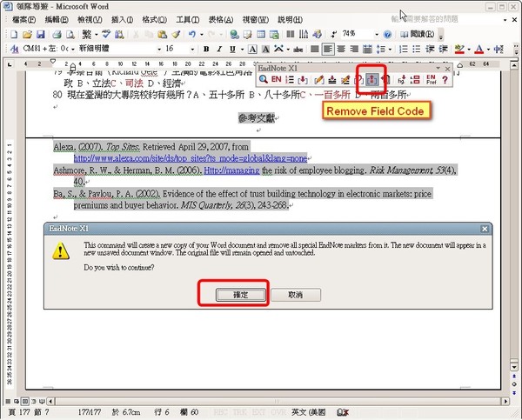Toggle bulleted list formatting

417,49
